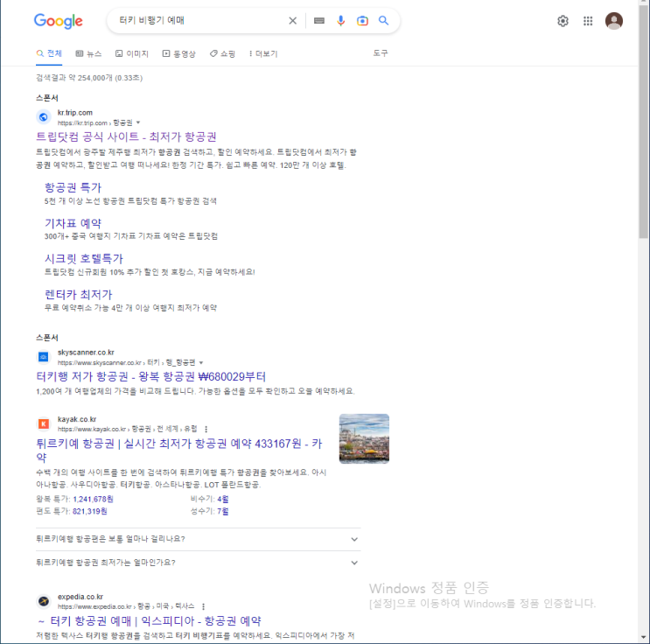Open 튀르키예 항공권 kayak result link
Viewport: 650px width, 644px height.
coord(179,451)
